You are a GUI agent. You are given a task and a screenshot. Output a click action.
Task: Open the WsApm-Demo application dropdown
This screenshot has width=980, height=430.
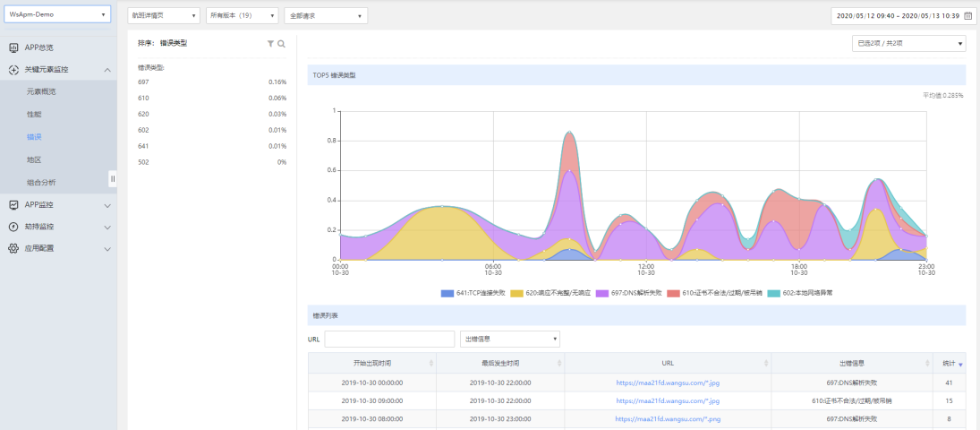point(57,14)
